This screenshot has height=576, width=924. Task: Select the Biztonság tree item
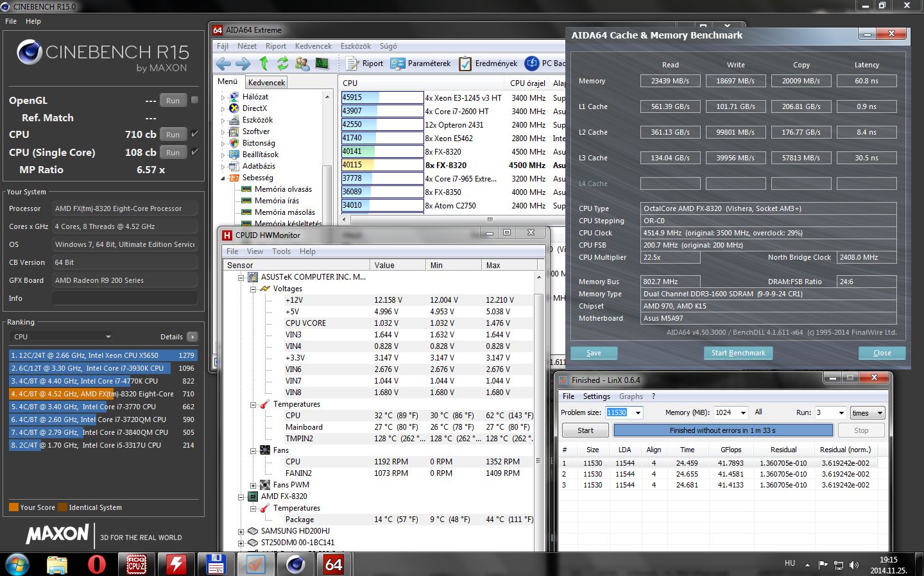point(259,143)
